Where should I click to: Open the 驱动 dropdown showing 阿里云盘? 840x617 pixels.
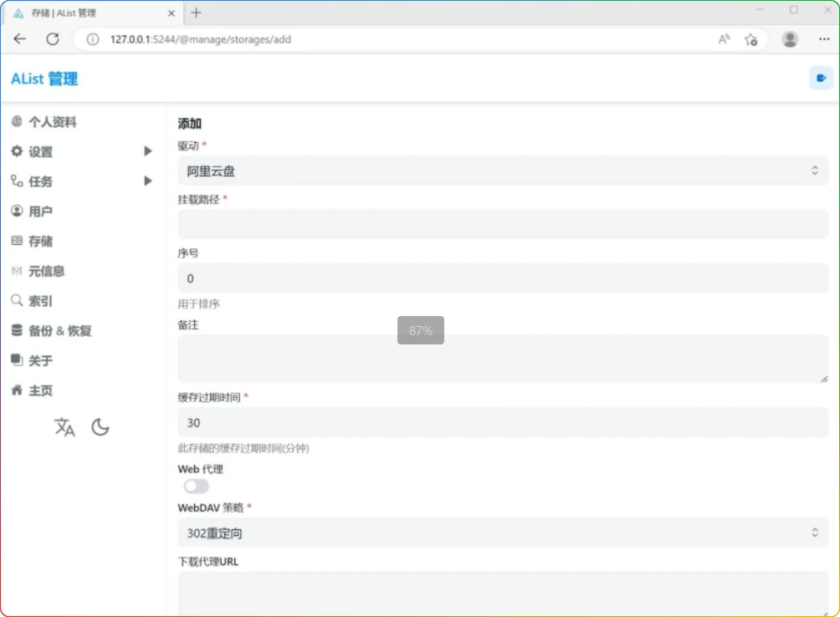tap(503, 171)
